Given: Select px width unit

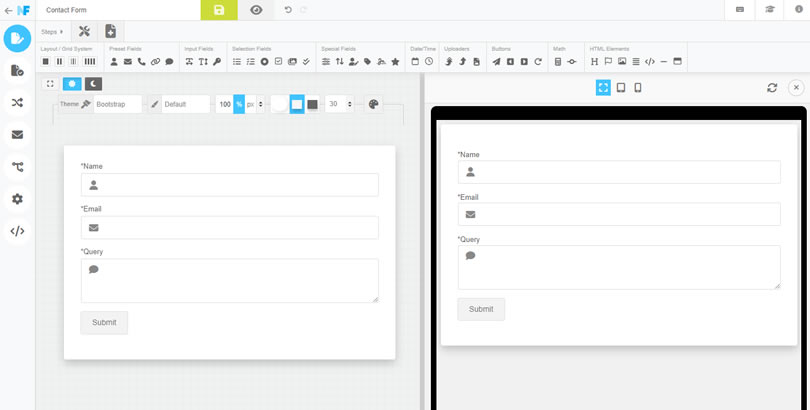Looking at the screenshot, I should 251,104.
